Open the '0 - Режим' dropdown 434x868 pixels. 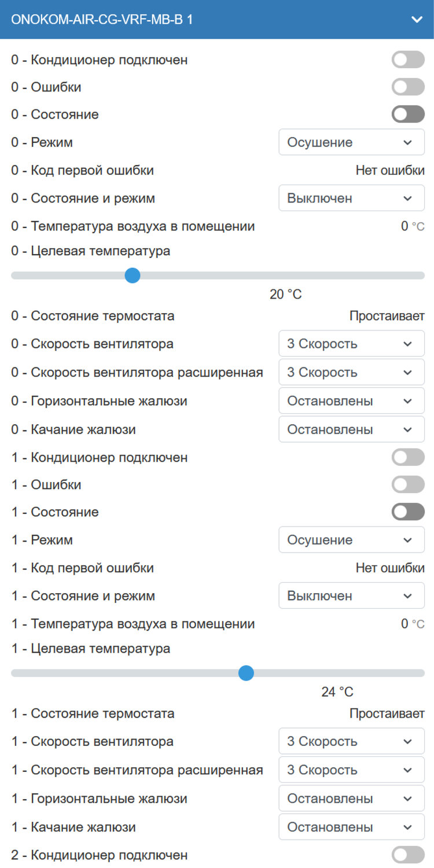click(351, 142)
